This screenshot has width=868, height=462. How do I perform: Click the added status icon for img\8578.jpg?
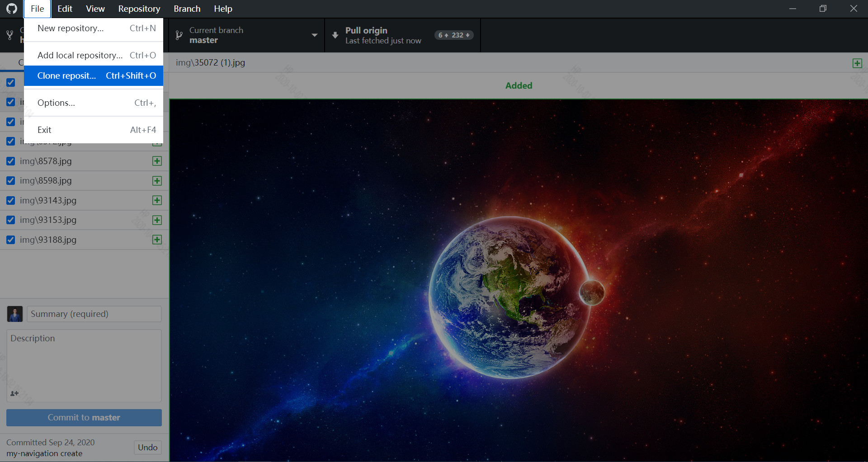[x=157, y=161]
